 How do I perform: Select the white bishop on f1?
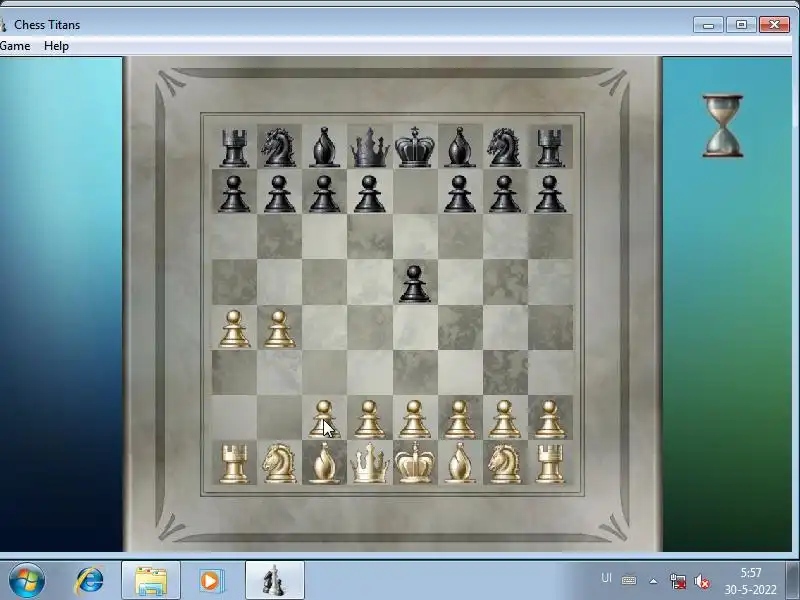460,463
